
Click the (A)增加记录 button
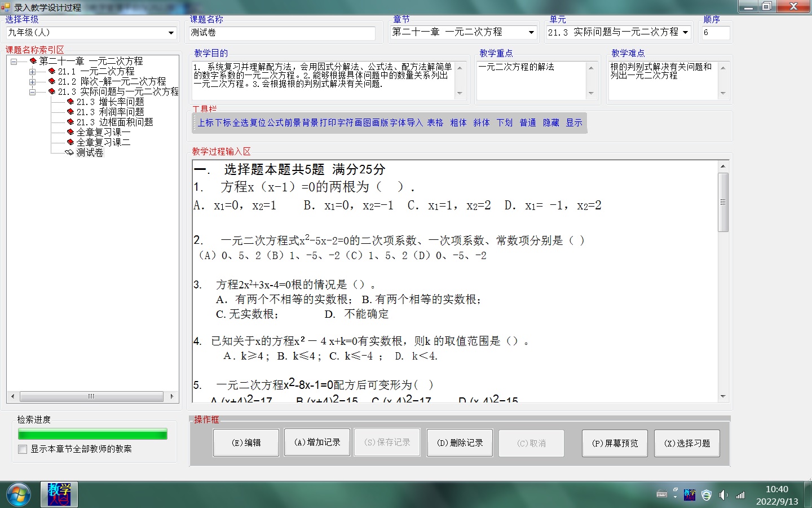point(317,443)
